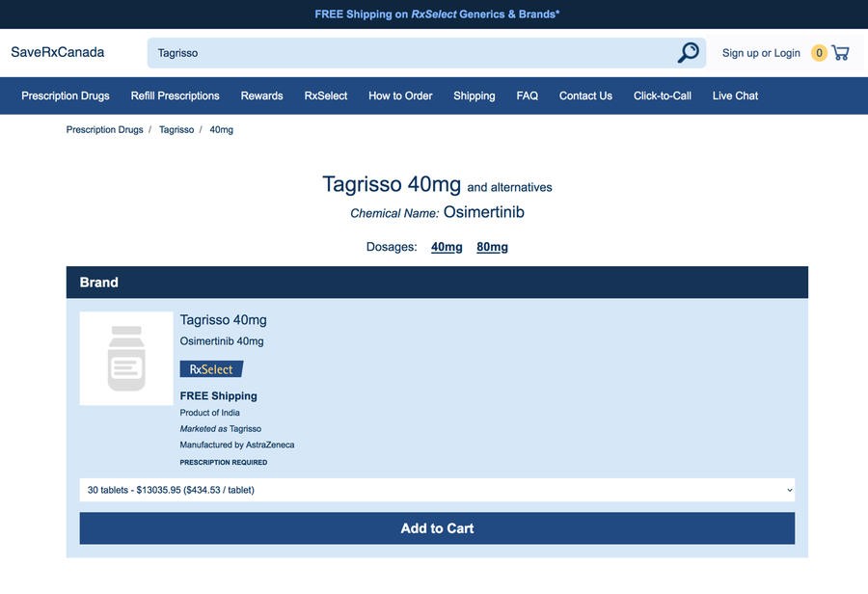Open Prescription Drugs menu item
This screenshot has width=868, height=594.
click(x=66, y=95)
